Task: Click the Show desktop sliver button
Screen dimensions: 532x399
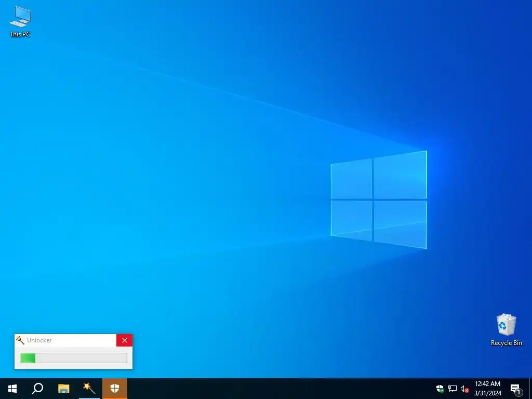Action: 530,389
